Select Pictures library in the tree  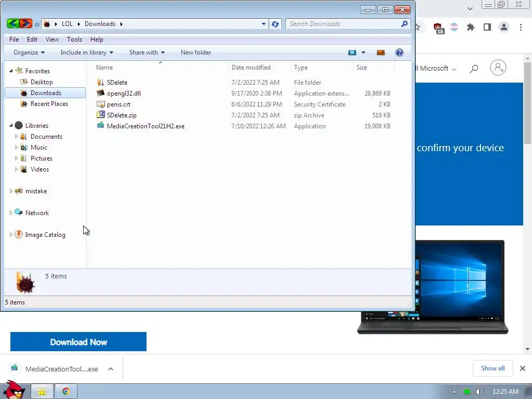pyautogui.click(x=42, y=158)
